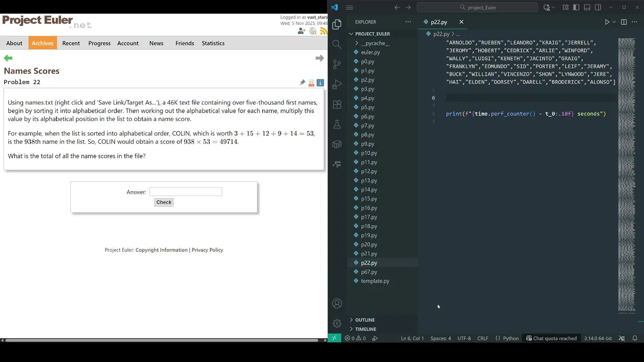Open the Extensions view
644x362 pixels.
(337, 104)
